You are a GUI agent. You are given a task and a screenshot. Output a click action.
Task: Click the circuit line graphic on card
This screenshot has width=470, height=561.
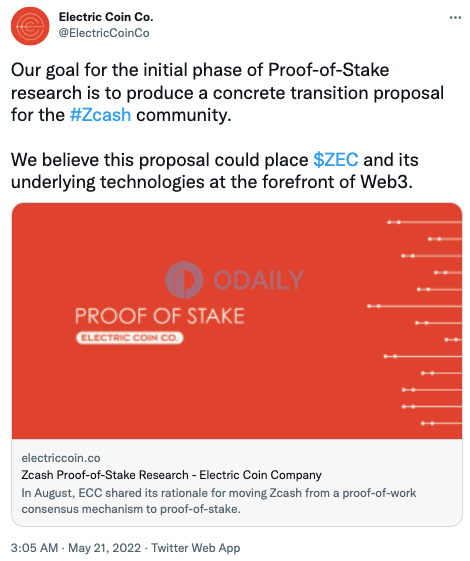pos(415,323)
